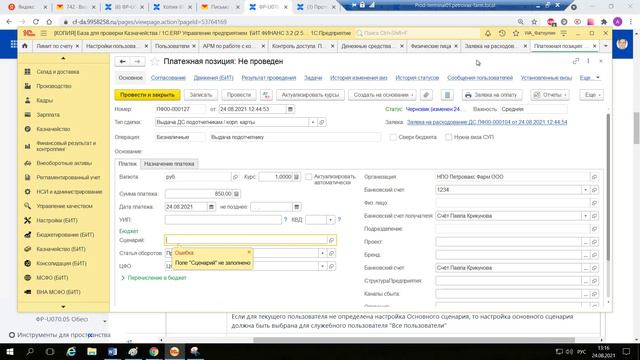The width and height of the screenshot is (640, 360).
Task: Expand Статья оборотов dropdown arrow
Action: coord(322,253)
